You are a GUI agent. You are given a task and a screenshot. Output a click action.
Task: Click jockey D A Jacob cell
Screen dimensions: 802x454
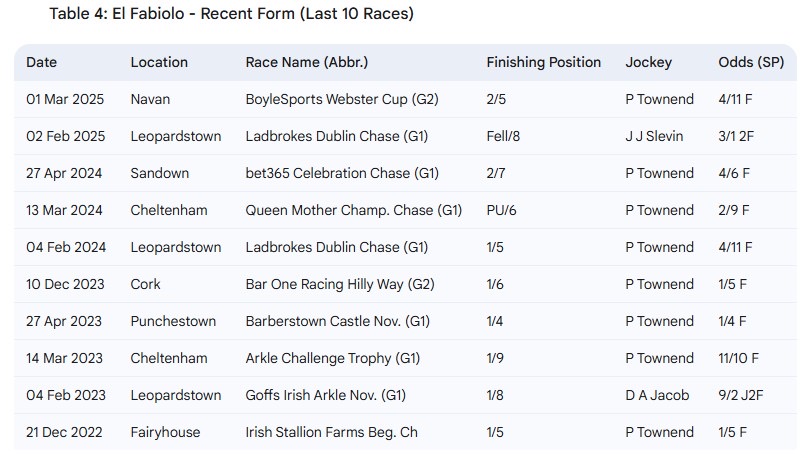(x=657, y=395)
